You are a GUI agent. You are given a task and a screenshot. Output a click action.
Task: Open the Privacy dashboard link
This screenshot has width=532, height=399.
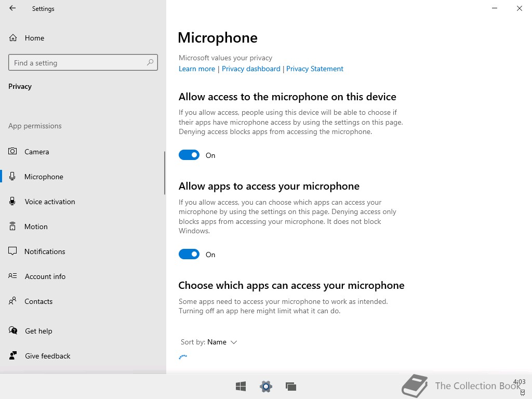[x=251, y=69]
